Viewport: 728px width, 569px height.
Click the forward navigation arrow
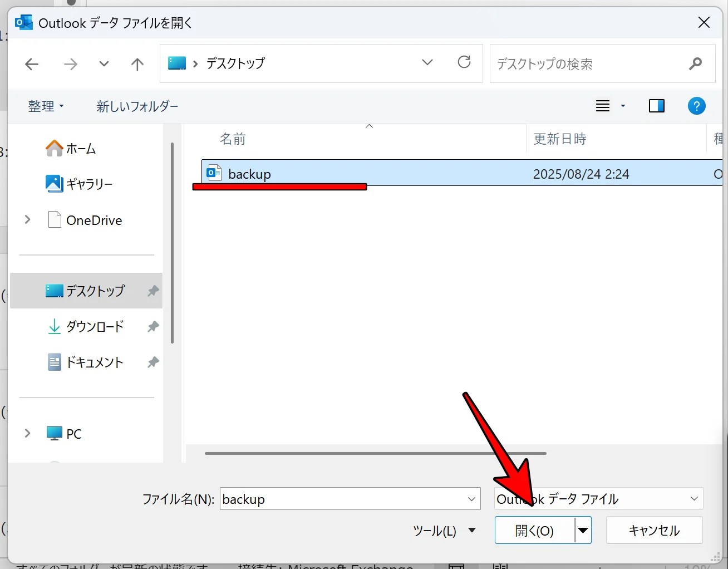tap(70, 64)
